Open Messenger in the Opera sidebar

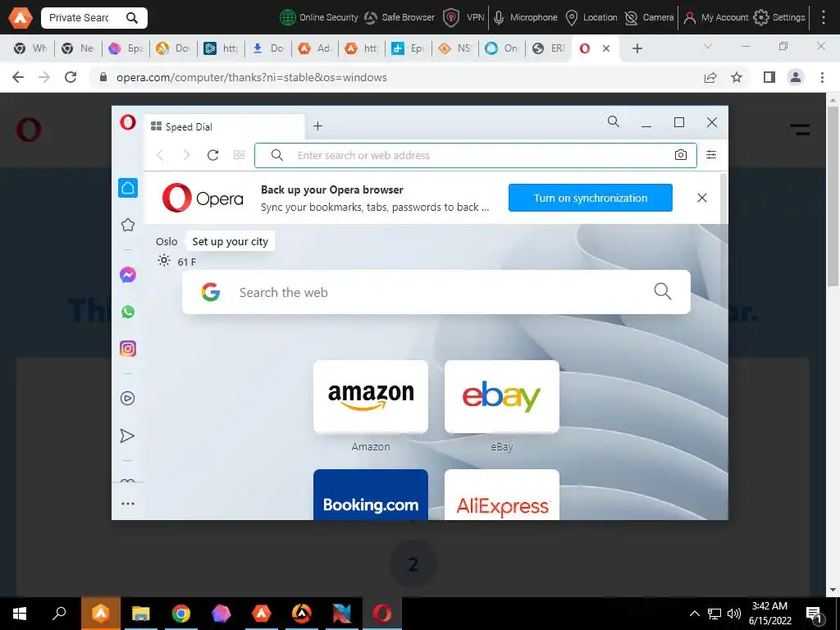tap(127, 275)
